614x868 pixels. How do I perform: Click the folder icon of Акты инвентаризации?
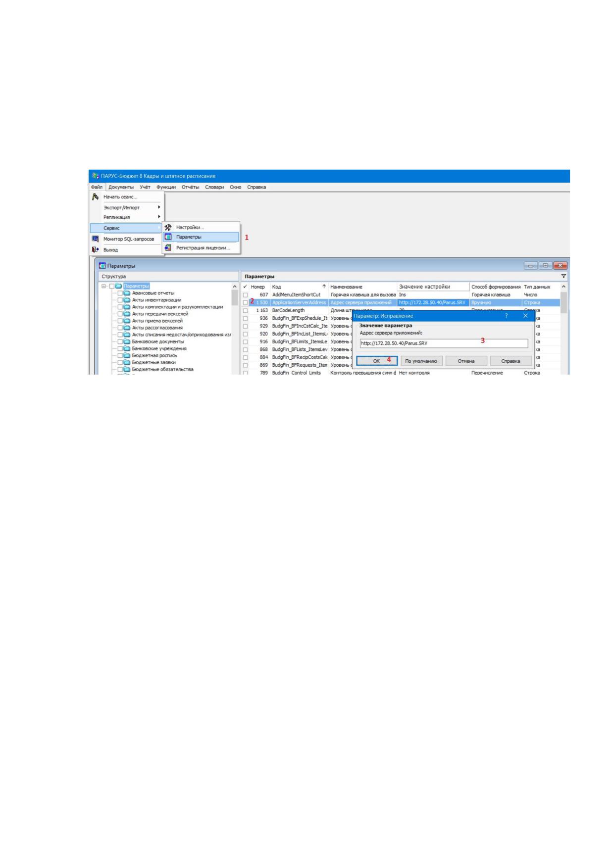[x=127, y=300]
